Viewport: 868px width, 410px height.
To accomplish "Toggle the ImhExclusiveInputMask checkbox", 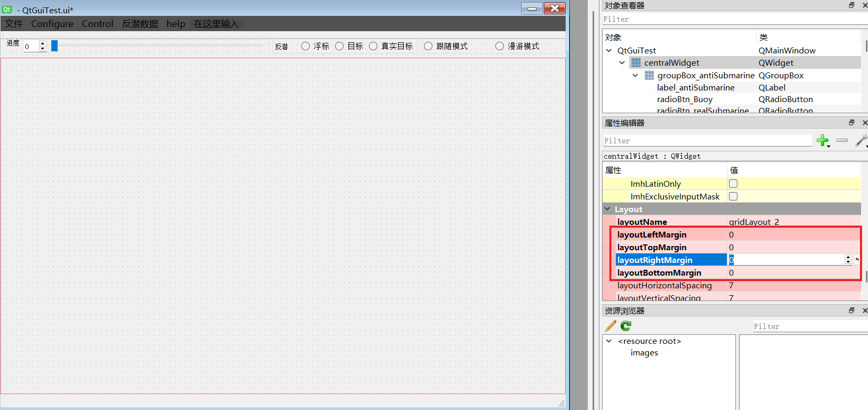I will 733,196.
